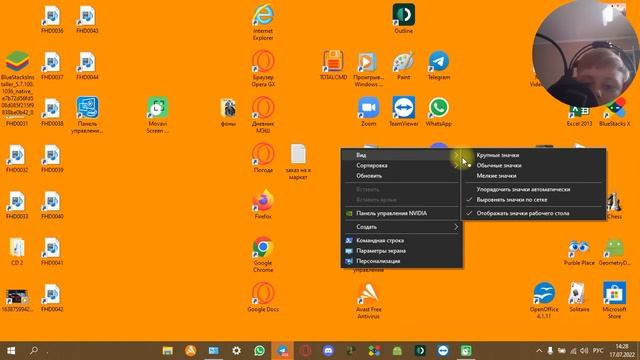Screen dimensions: 640x360
Task: Select the Погода desktop shortcut
Action: 263,158
